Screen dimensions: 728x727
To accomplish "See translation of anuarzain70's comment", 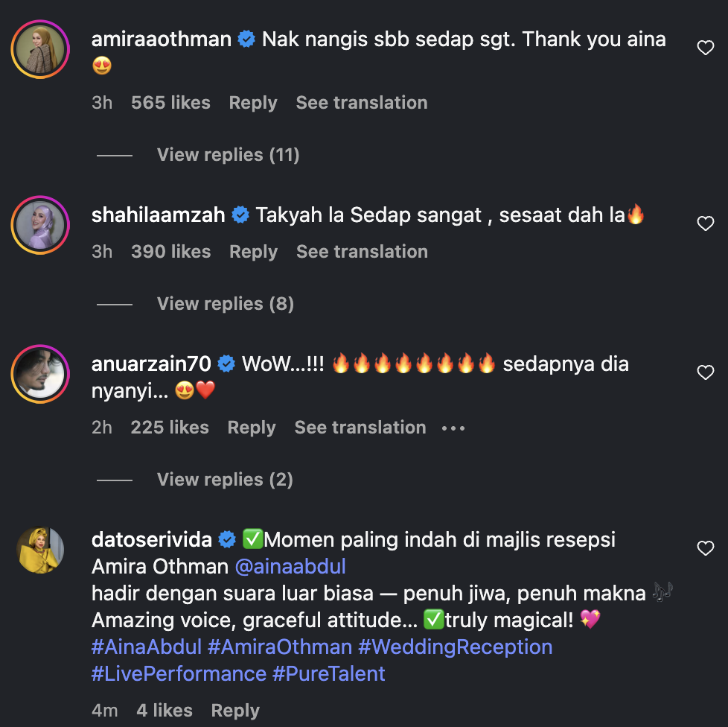I will [x=360, y=428].
